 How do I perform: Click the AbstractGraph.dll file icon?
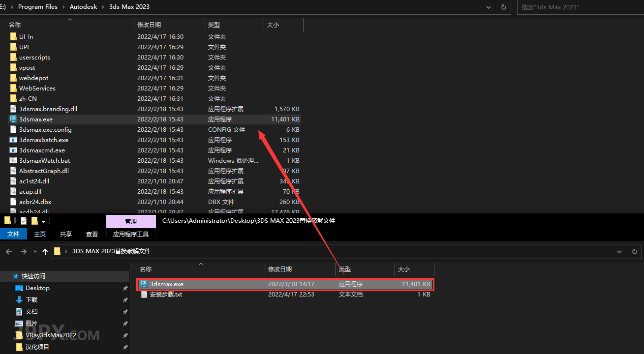click(x=13, y=171)
